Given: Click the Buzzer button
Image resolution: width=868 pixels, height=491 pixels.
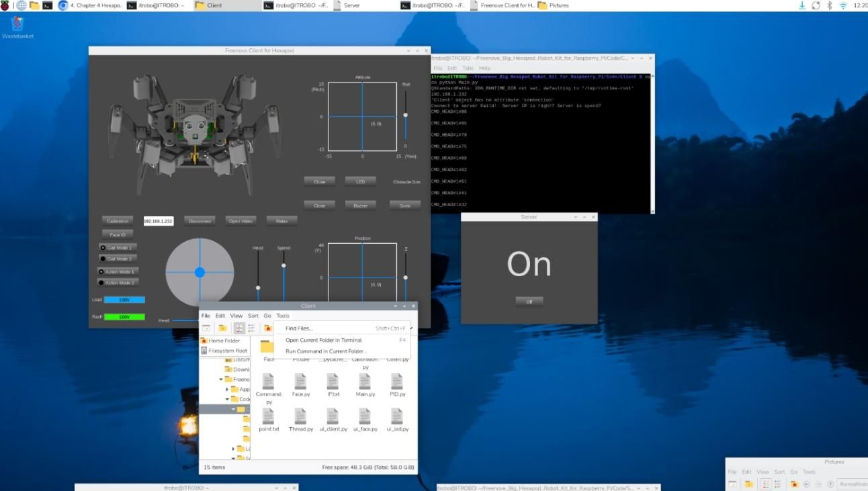Looking at the screenshot, I should 361,206.
